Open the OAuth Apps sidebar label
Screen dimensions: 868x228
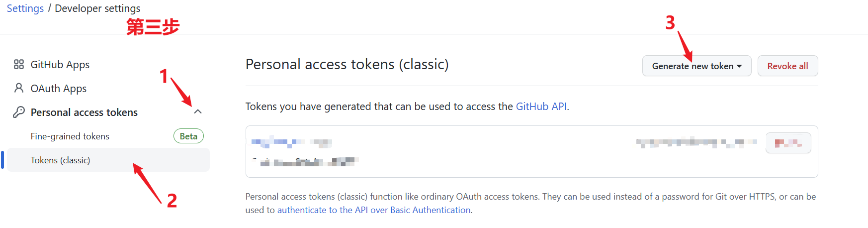[59, 89]
